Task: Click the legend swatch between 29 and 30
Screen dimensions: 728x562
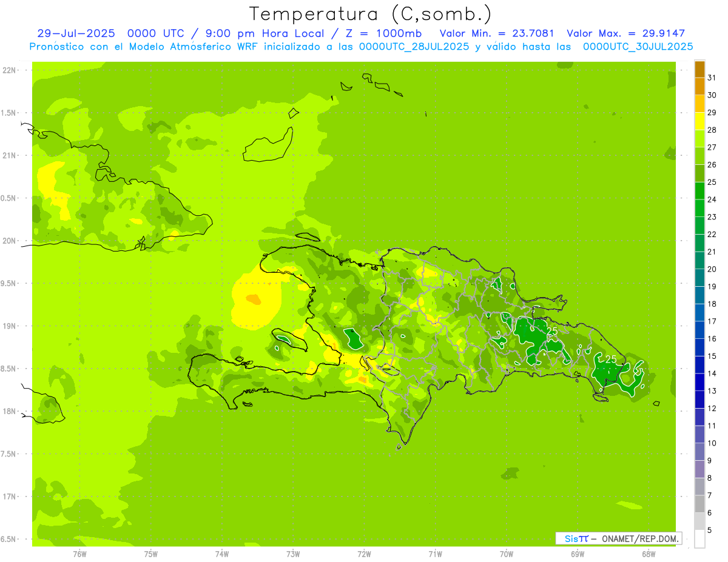Action: [x=699, y=104]
